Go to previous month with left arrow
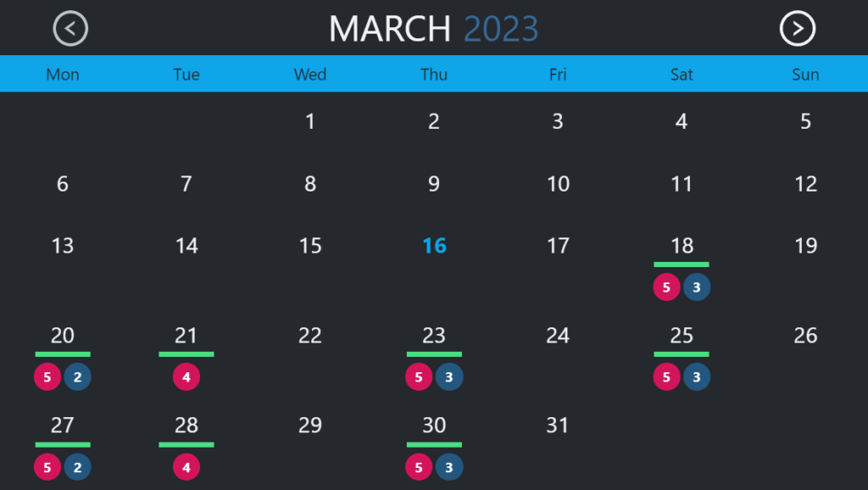 tap(70, 29)
